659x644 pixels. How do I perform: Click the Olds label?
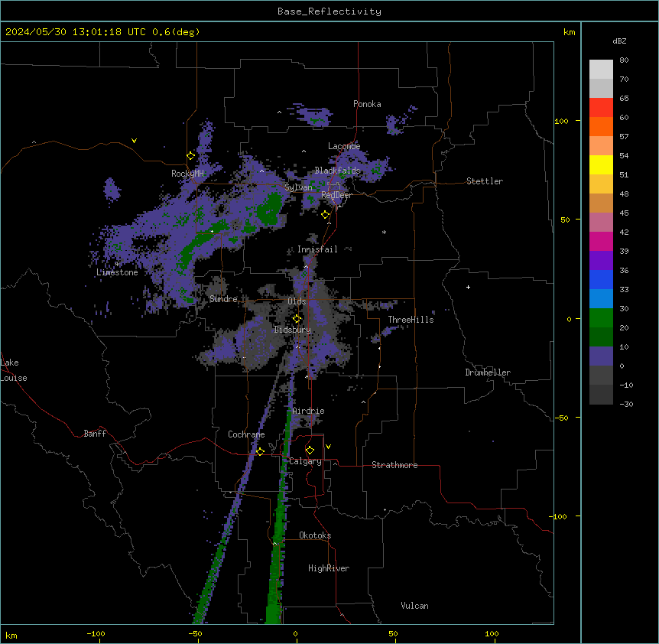click(297, 301)
